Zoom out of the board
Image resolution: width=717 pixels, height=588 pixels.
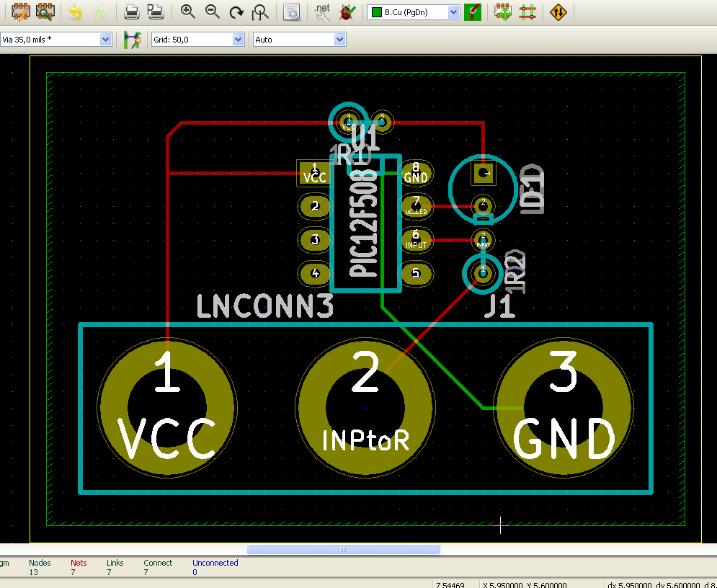click(212, 12)
